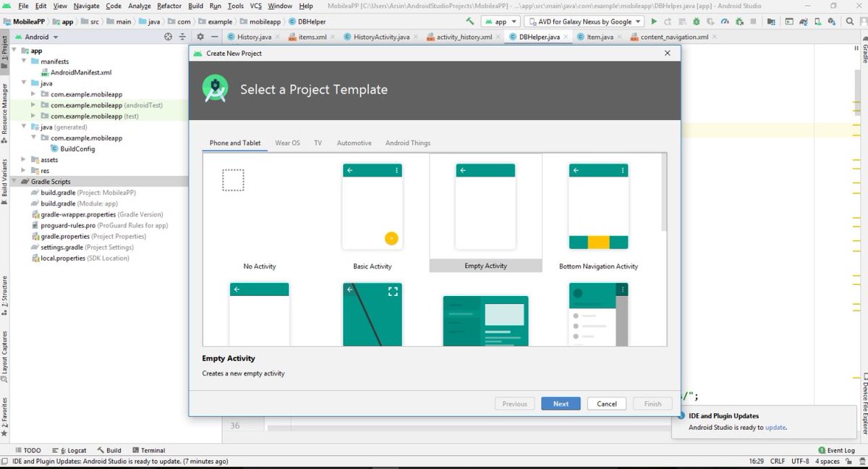Open the Event Log in status bar
The width and height of the screenshot is (868, 469).
(836, 450)
